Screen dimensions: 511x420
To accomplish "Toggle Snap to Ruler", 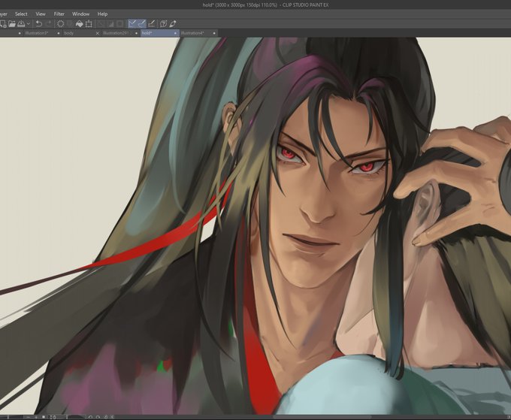I will click(x=132, y=24).
